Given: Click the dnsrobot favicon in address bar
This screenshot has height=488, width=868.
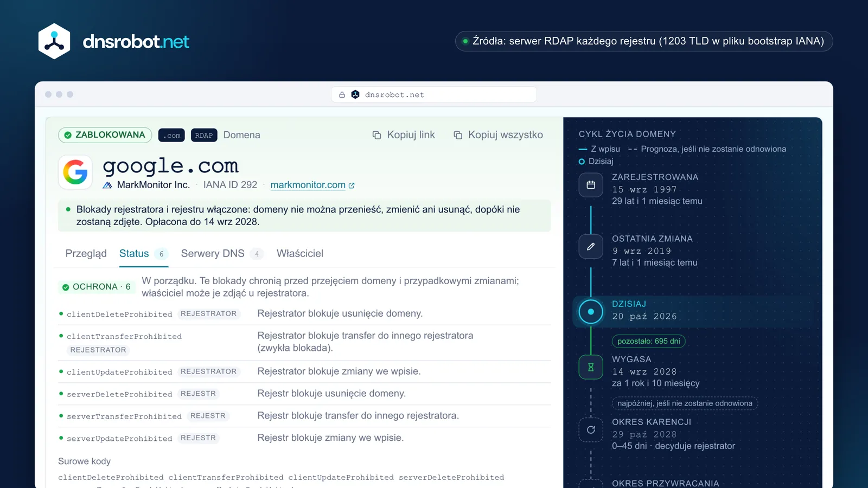Looking at the screenshot, I should pos(355,95).
